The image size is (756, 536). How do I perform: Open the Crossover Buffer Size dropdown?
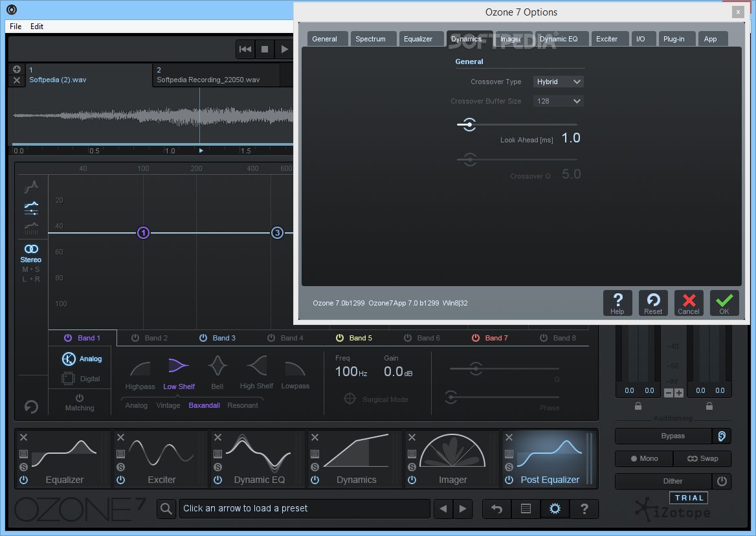coord(559,101)
